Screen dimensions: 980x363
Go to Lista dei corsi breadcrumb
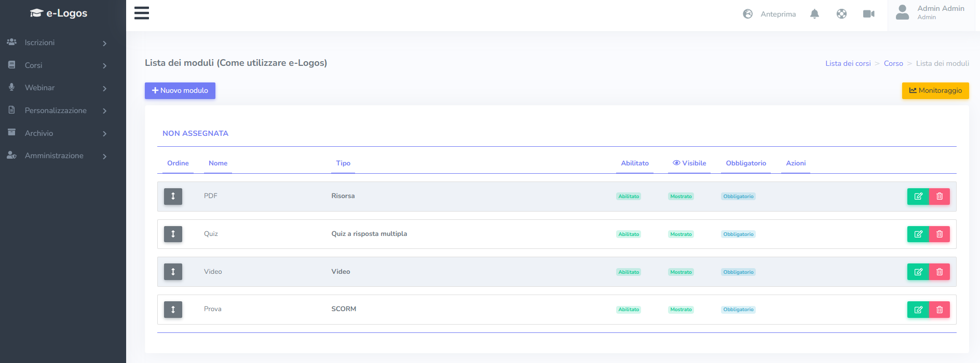click(x=848, y=63)
